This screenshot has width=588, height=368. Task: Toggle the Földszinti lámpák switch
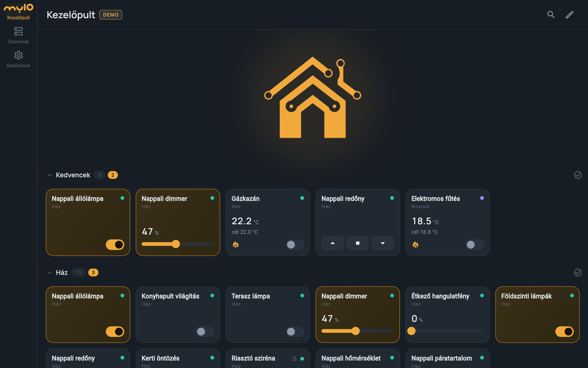564,331
